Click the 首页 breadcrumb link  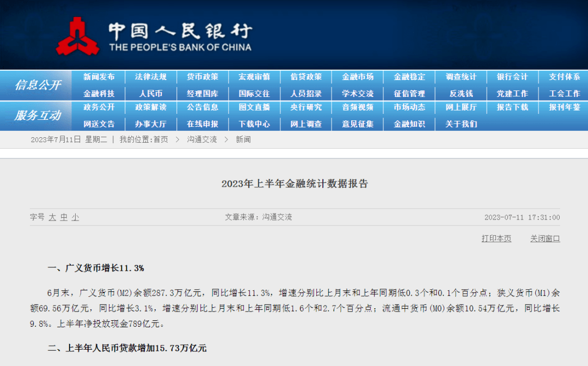(x=161, y=140)
